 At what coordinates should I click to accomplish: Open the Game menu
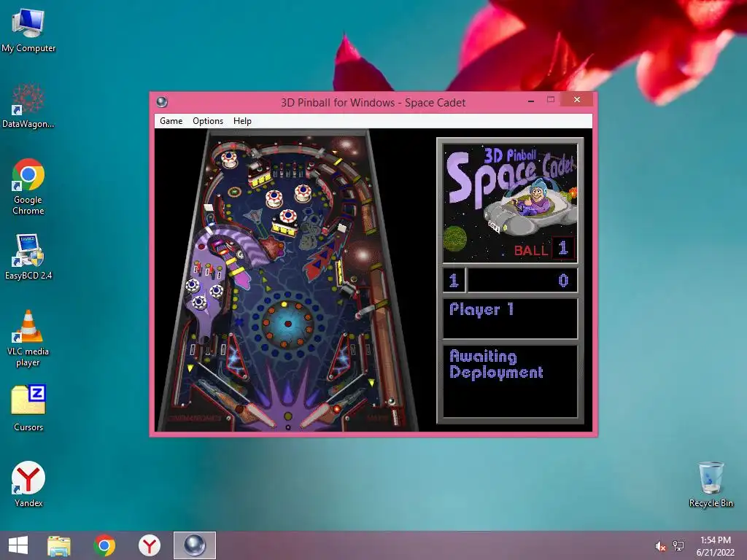[x=171, y=121]
